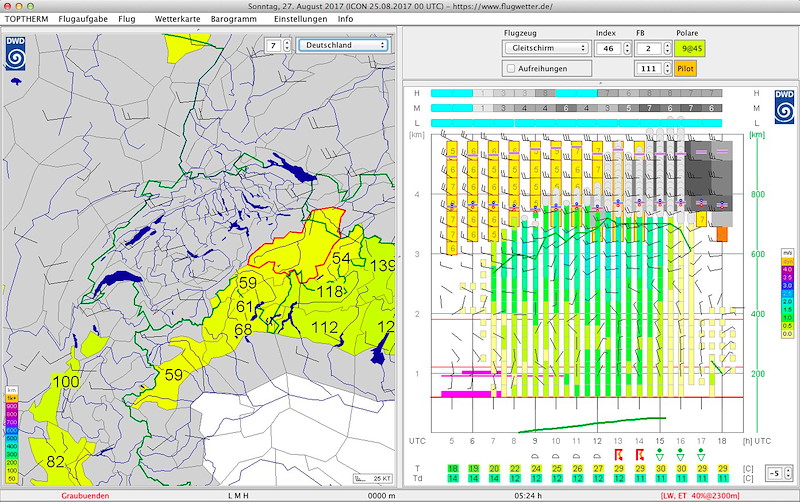Viewport: 800px width, 502px height.
Task: Click the map region labeled 100
Action: pos(66,381)
